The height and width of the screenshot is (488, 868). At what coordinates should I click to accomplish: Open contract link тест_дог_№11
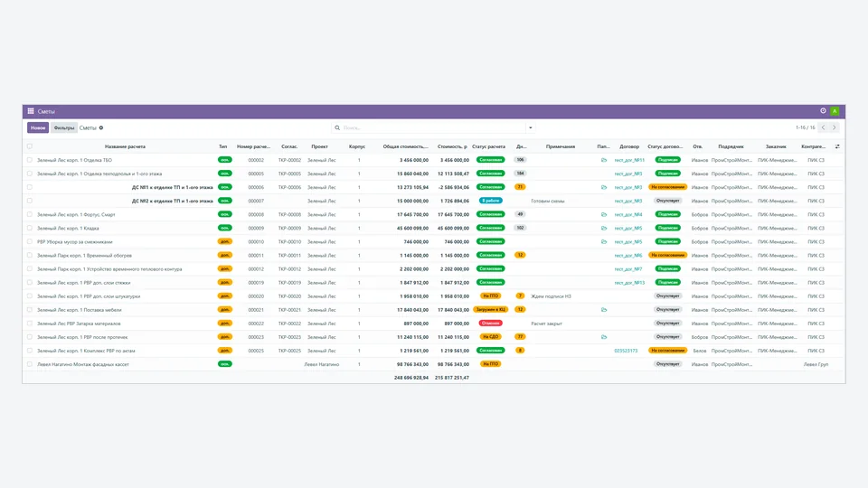(629, 160)
